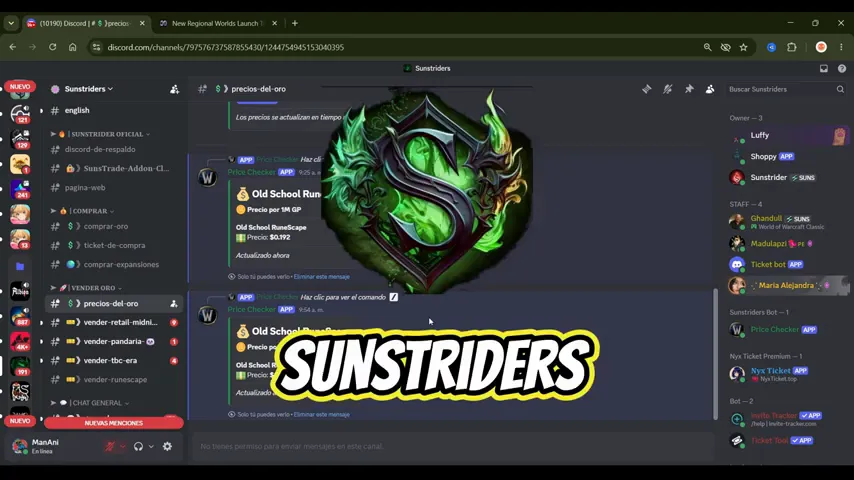Click upper Eliminar este mensaje link
This screenshot has height=480, width=854.
[x=321, y=277]
